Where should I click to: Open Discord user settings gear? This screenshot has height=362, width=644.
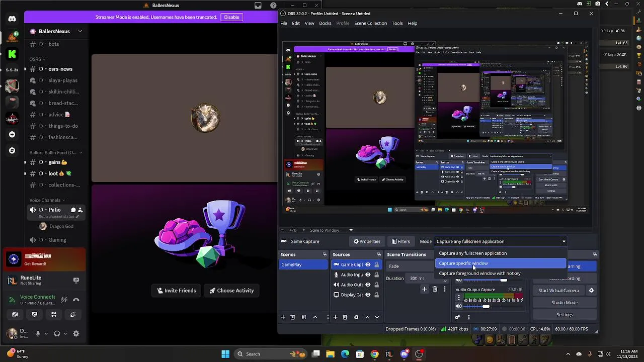(76, 333)
